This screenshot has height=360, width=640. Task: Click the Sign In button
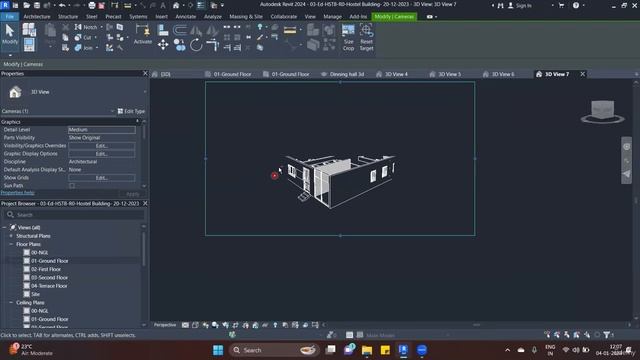pos(520,5)
